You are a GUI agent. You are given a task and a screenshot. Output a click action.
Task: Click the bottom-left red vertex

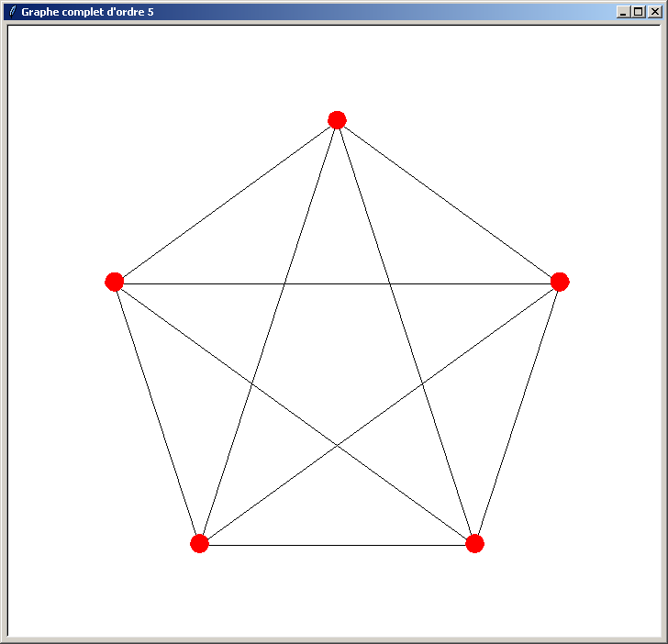(x=199, y=543)
